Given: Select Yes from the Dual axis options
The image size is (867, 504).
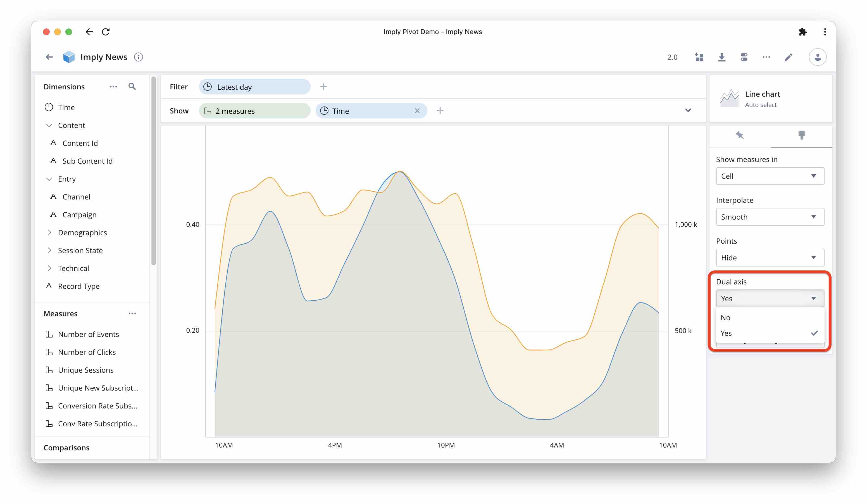Looking at the screenshot, I should coord(727,333).
